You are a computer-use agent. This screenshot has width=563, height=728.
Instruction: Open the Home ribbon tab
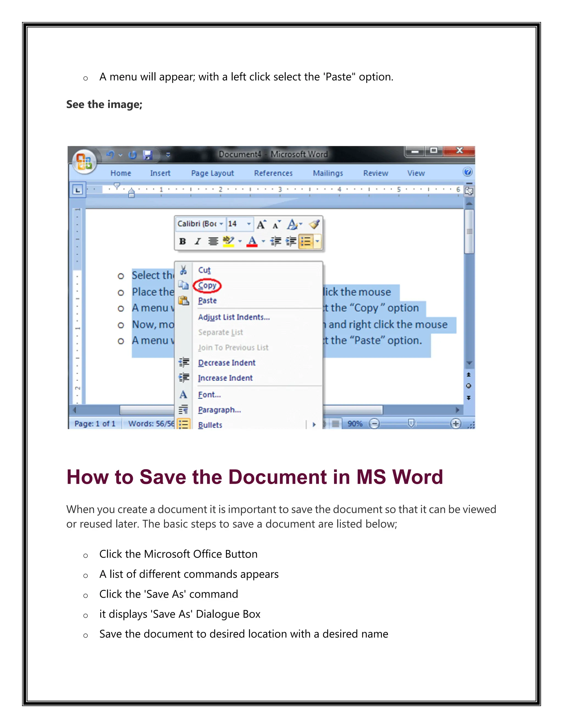tap(121, 173)
